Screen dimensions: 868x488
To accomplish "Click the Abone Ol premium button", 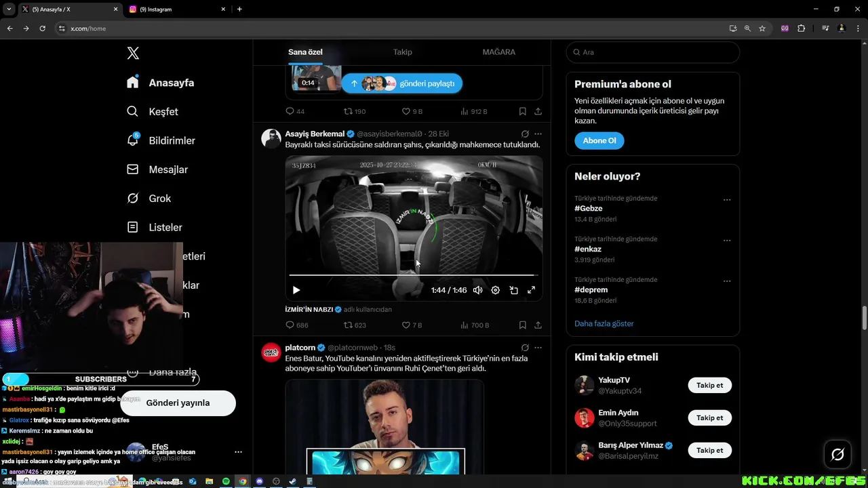I will [599, 140].
